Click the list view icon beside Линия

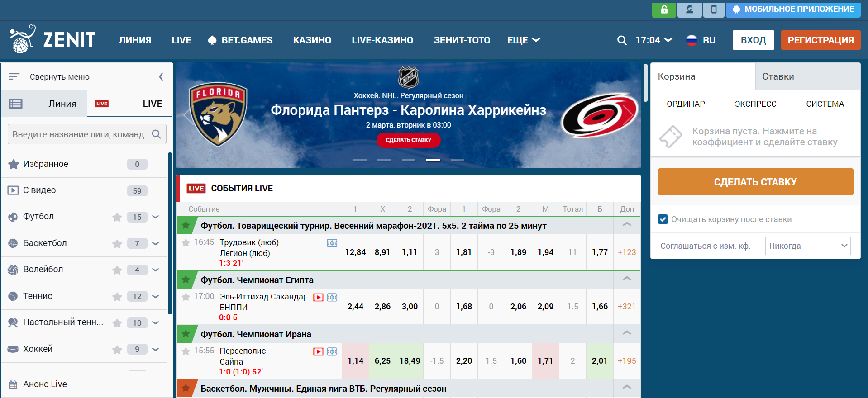[15, 104]
